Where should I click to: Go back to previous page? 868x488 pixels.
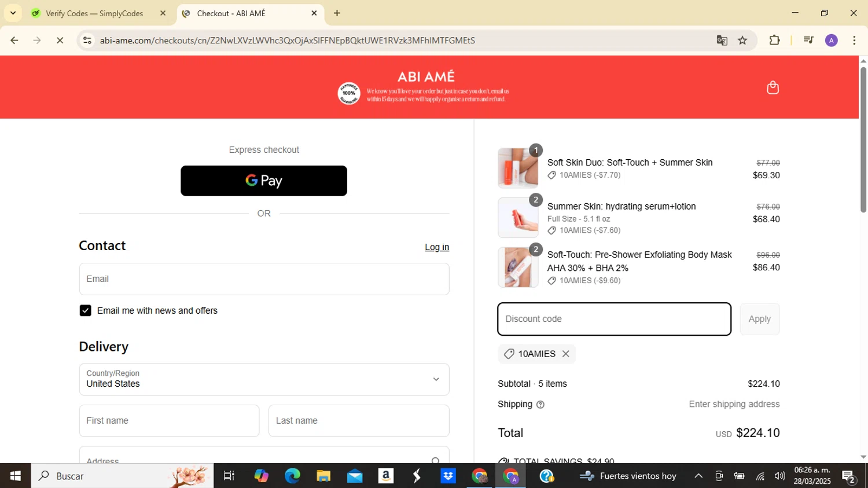(x=14, y=41)
